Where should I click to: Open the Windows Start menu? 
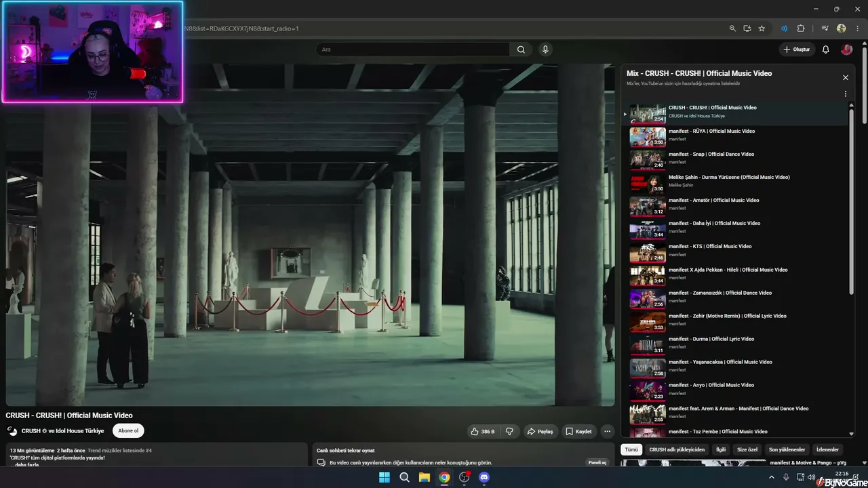[x=384, y=477]
